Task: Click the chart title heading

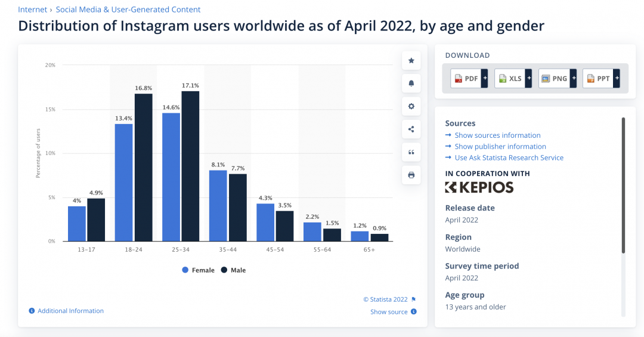Action: pos(281,26)
